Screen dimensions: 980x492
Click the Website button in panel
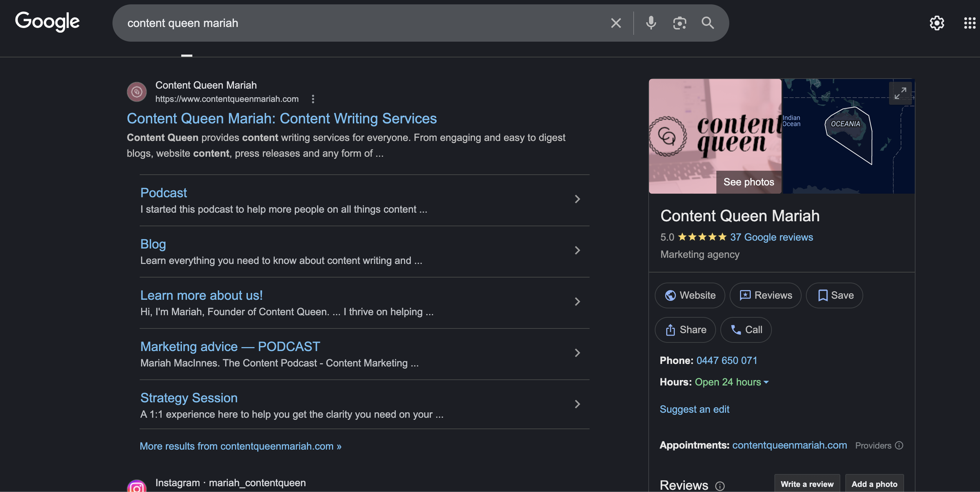click(x=690, y=295)
